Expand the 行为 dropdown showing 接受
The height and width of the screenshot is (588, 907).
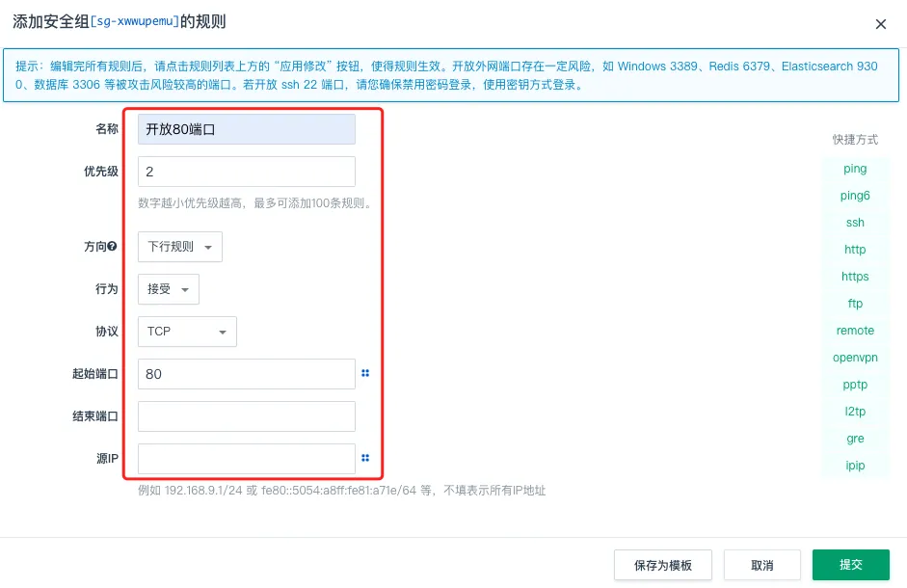[x=169, y=289]
